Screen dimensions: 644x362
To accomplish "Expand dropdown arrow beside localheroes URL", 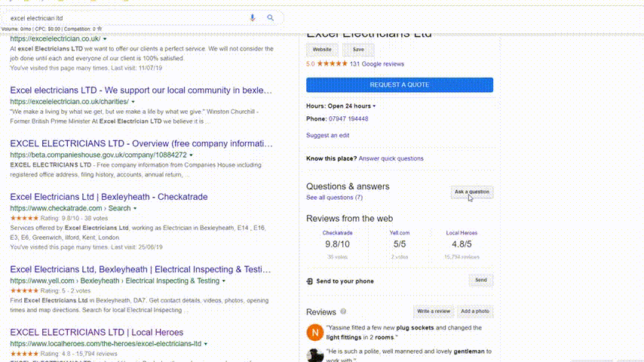I will pos(206,344).
